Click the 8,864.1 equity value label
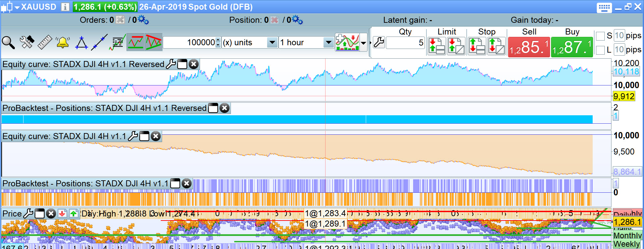The width and height of the screenshot is (644, 249). (627, 172)
